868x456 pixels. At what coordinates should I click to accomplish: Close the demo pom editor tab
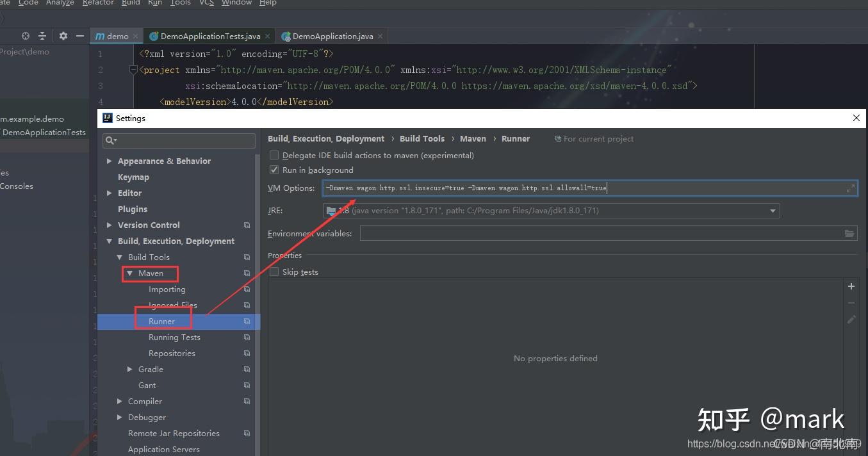click(135, 37)
